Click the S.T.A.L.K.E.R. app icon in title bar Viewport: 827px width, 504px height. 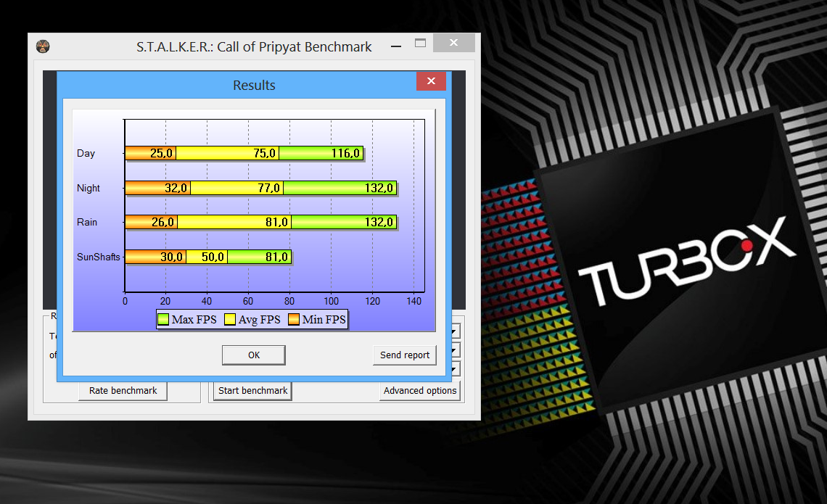tap(43, 46)
